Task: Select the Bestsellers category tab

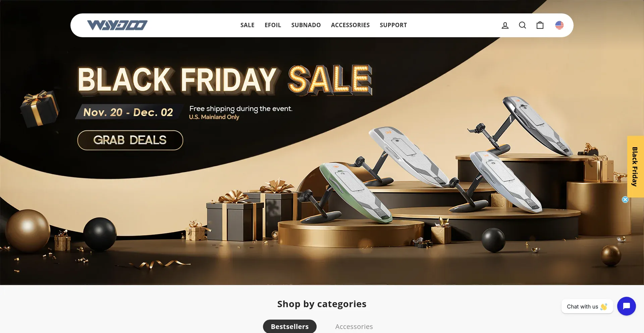Action: 289,326
